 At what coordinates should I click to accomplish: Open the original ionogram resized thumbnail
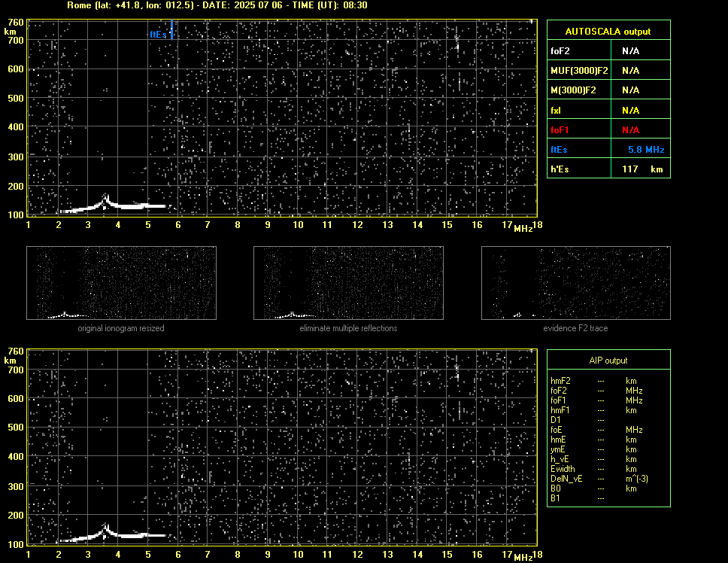(121, 283)
